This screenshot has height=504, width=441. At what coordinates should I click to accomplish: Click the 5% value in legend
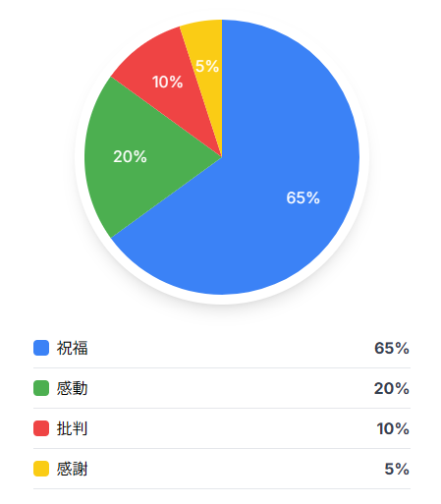[x=397, y=469]
